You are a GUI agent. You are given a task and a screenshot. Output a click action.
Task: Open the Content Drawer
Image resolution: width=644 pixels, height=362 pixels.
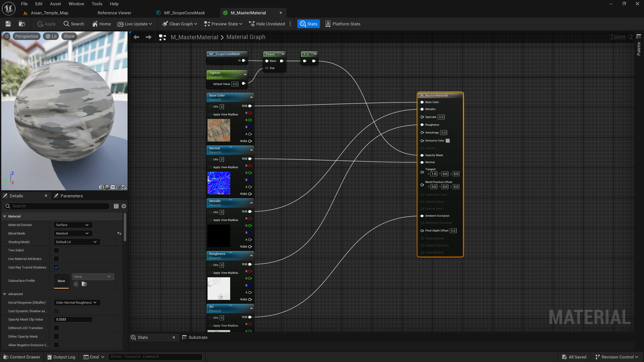[x=22, y=357]
